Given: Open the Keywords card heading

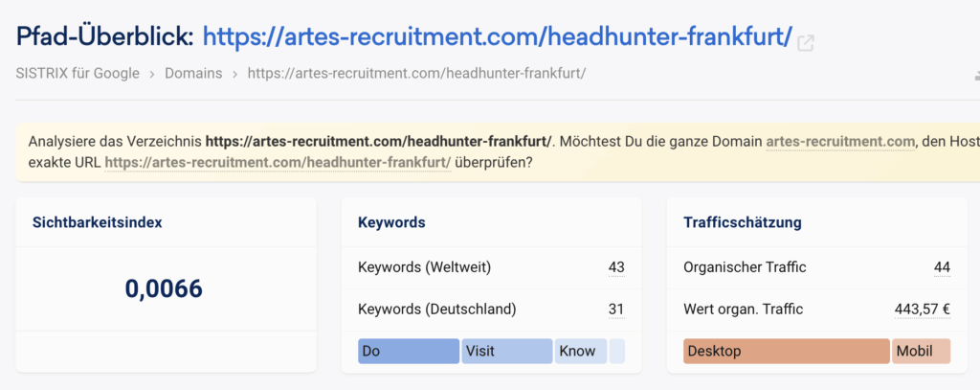Looking at the screenshot, I should pyautogui.click(x=391, y=222).
